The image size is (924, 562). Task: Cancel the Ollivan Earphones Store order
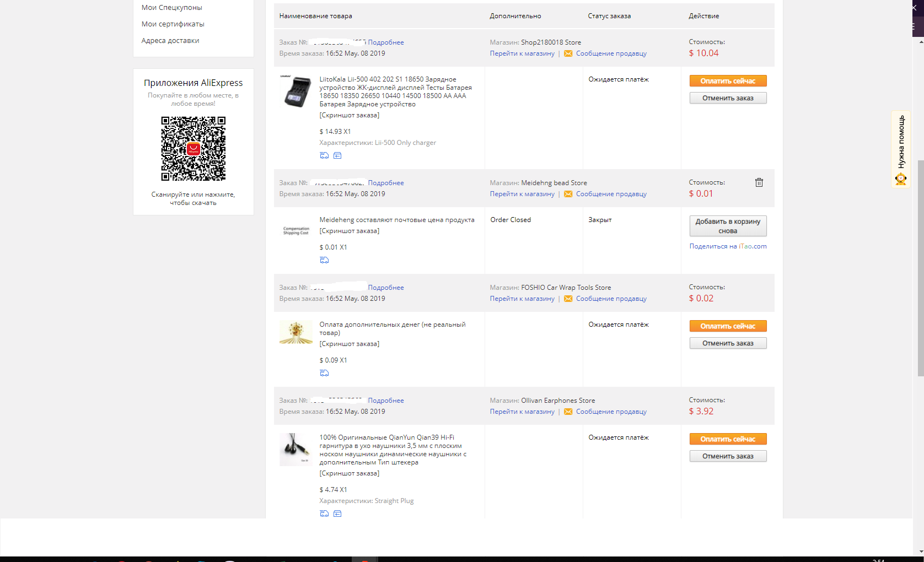click(728, 456)
